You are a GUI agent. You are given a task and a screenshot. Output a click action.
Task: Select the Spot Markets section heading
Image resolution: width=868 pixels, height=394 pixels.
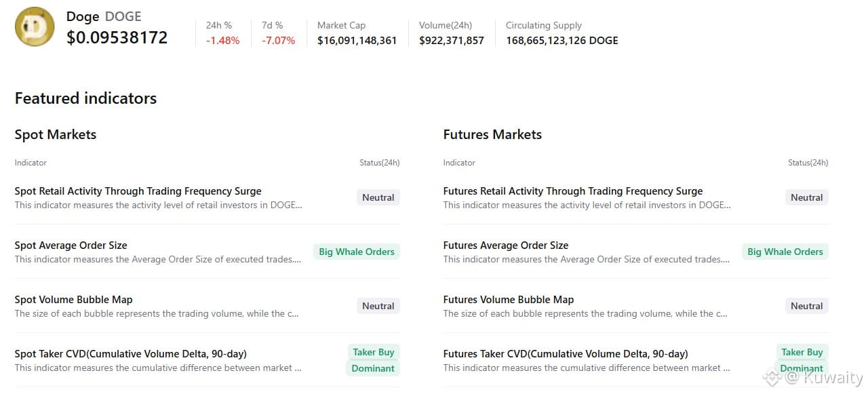[x=56, y=134]
